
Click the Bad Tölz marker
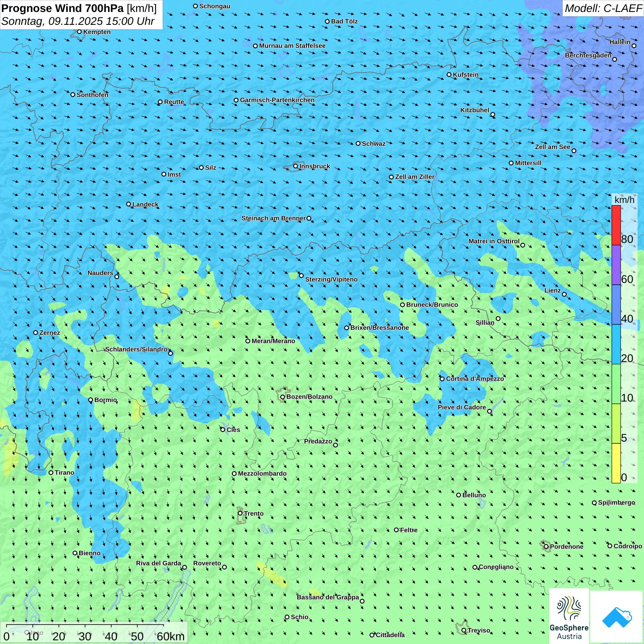pos(328,21)
